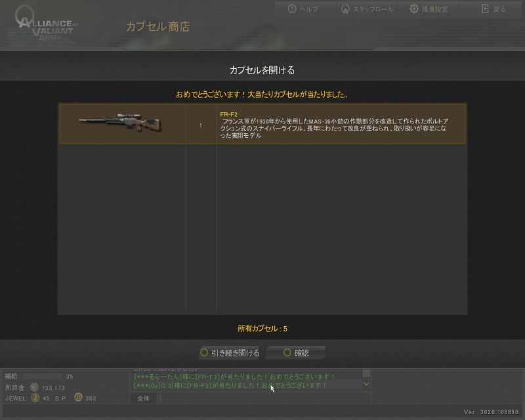Click 引き続き開ける to keep opening capsules
525x420 pixels.
[229, 352]
